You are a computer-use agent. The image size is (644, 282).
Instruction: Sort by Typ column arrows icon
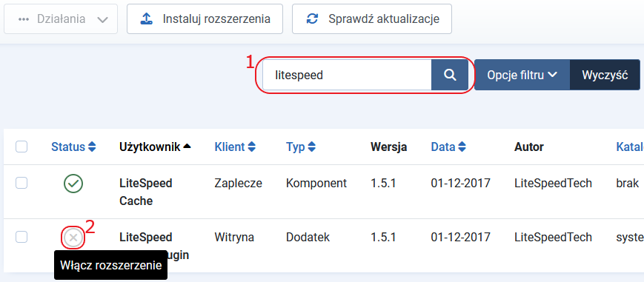(312, 147)
